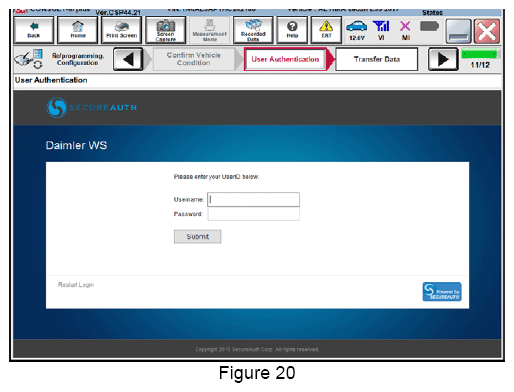Click the VI signal status icon
This screenshot has width=514, height=392.
pyautogui.click(x=381, y=30)
